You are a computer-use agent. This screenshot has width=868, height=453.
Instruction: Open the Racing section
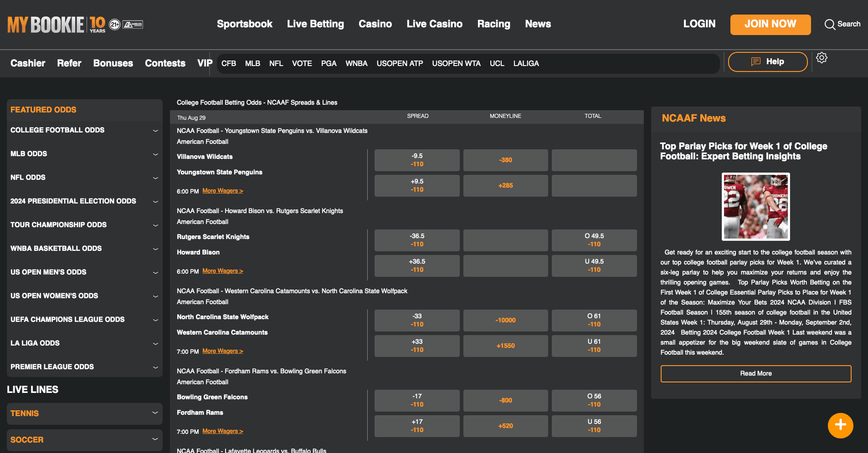tap(494, 24)
